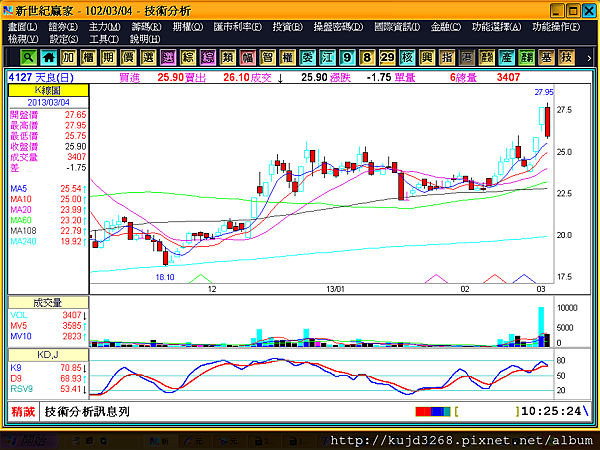The image size is (600, 450).
Task: Select the MA240 value row
Action: [x=48, y=241]
